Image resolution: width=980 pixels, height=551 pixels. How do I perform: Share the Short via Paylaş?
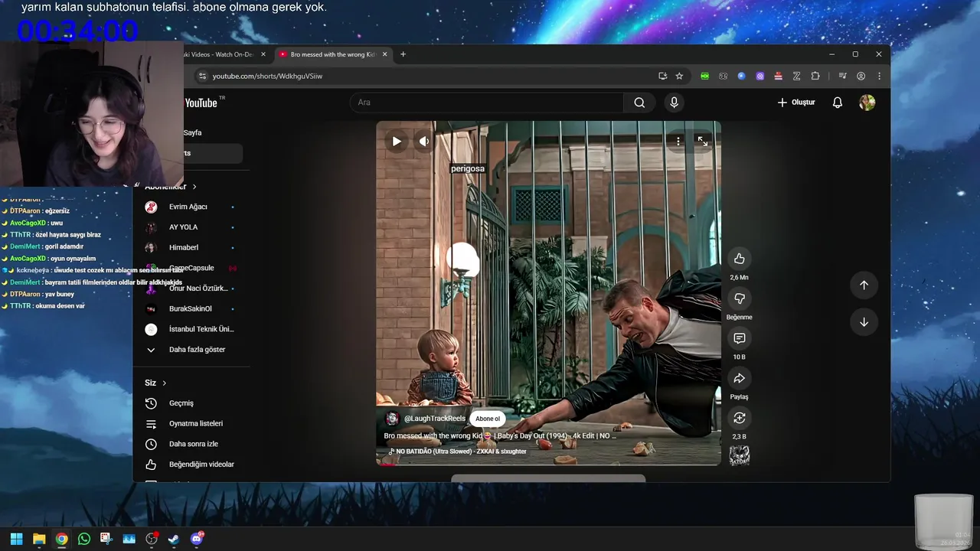pos(739,378)
